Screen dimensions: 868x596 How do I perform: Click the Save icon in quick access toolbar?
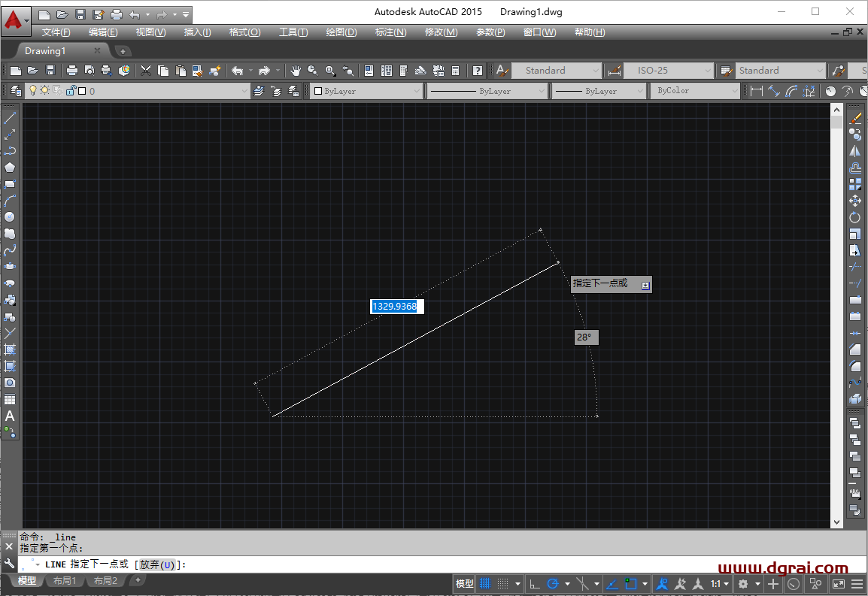click(80, 14)
